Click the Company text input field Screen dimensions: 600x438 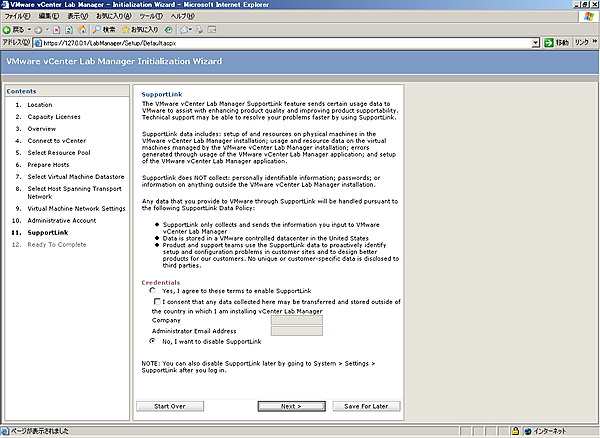pos(296,321)
